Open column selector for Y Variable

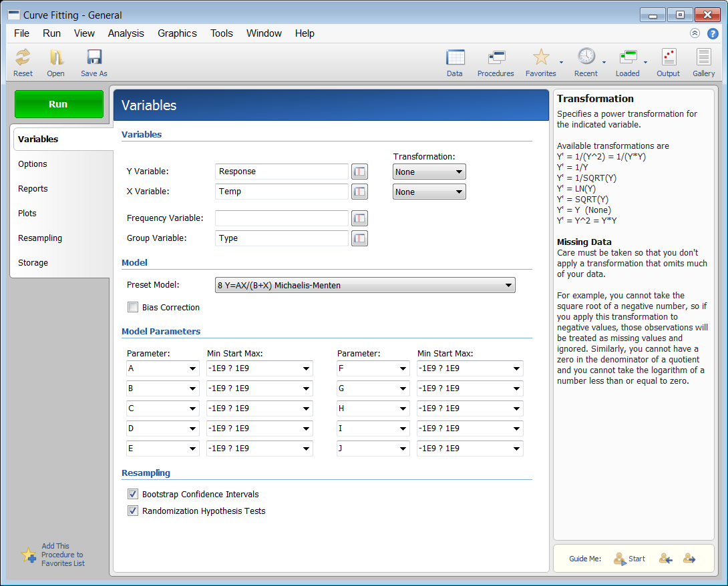tap(359, 172)
